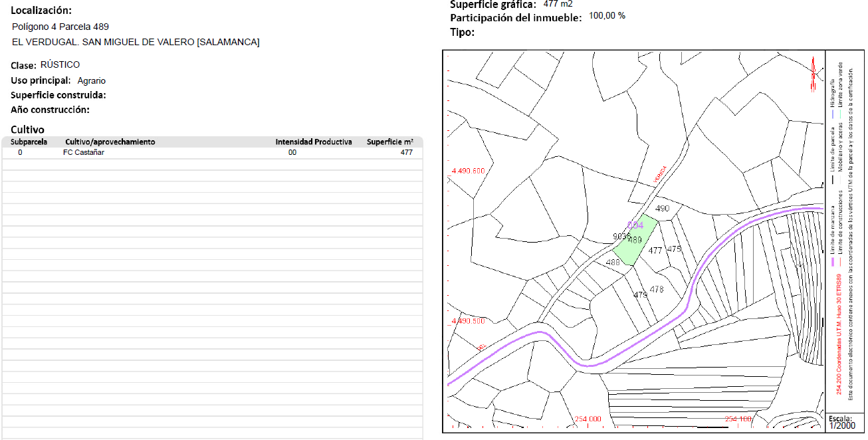Click the 4.490.600 coordinate label
Viewport: 868px width, 440px height.
click(x=468, y=171)
